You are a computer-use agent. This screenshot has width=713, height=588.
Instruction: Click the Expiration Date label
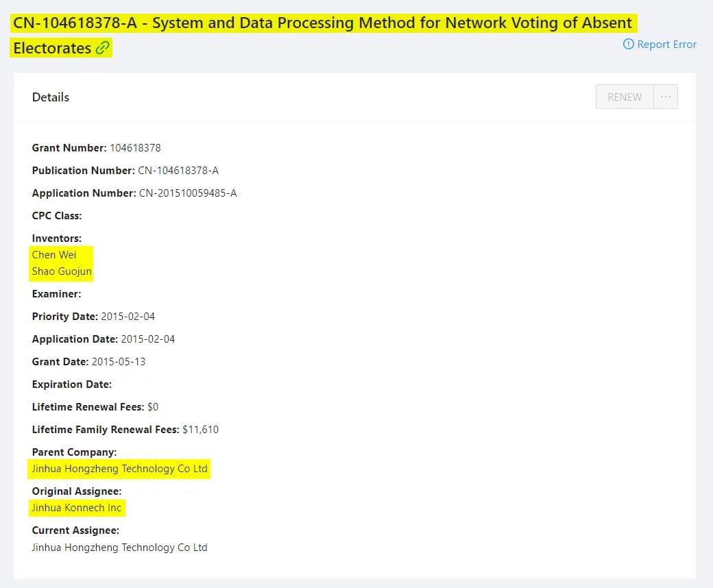click(71, 384)
